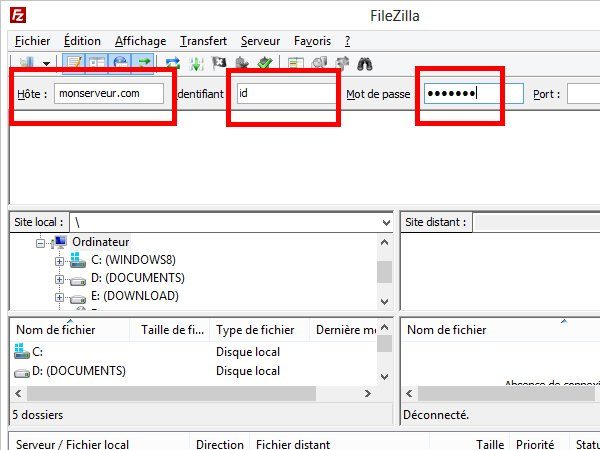Toggle the message log display
Viewport: 600px width, 450px height.
click(x=74, y=63)
